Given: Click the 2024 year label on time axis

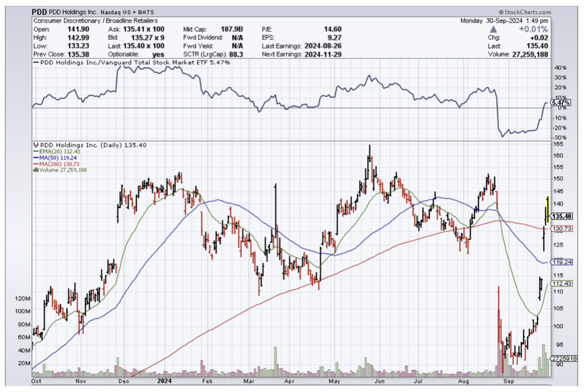Looking at the screenshot, I should coord(164,381).
